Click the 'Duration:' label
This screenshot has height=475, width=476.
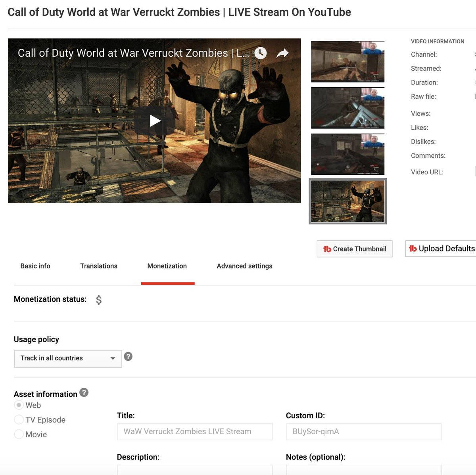point(424,82)
